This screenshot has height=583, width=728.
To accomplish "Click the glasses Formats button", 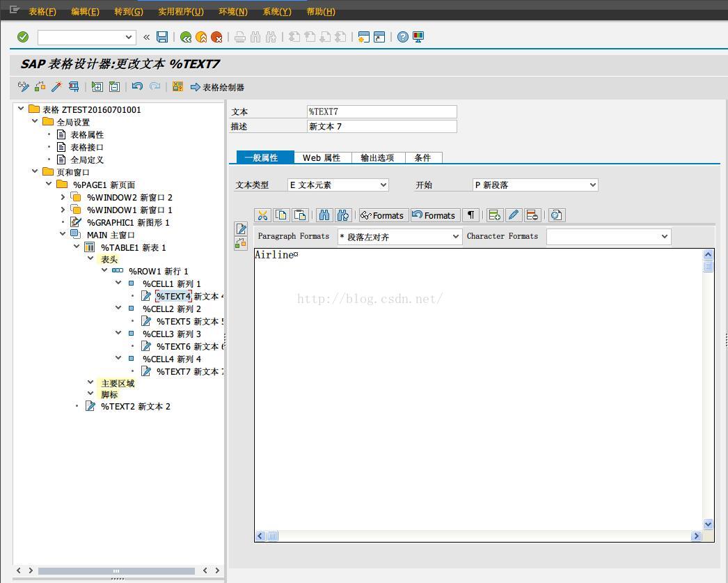I will (383, 215).
